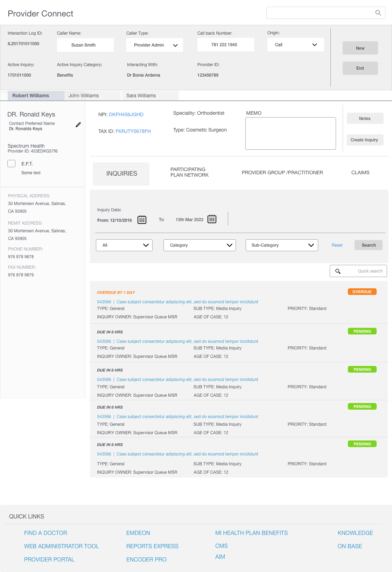Open the Find a Doctor quick link

pos(45,533)
